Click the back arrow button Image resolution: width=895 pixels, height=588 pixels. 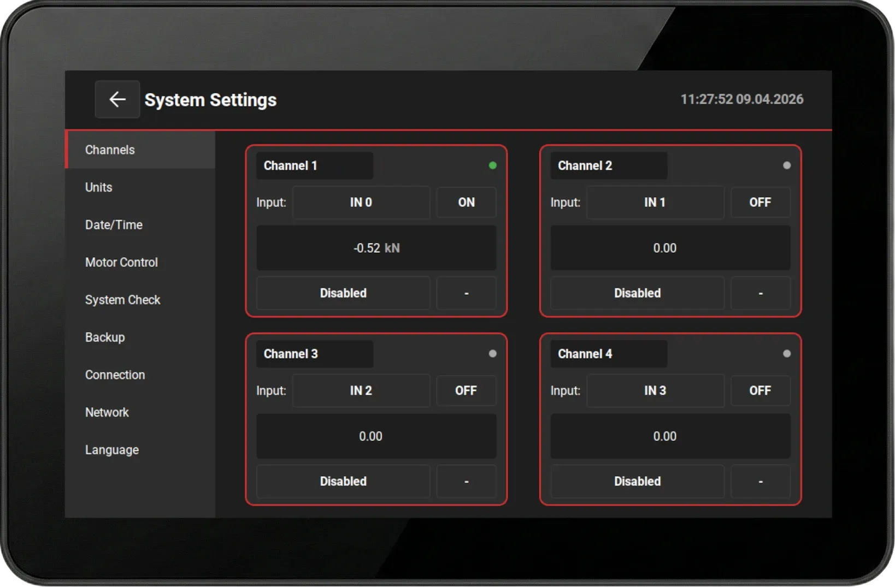pos(117,99)
